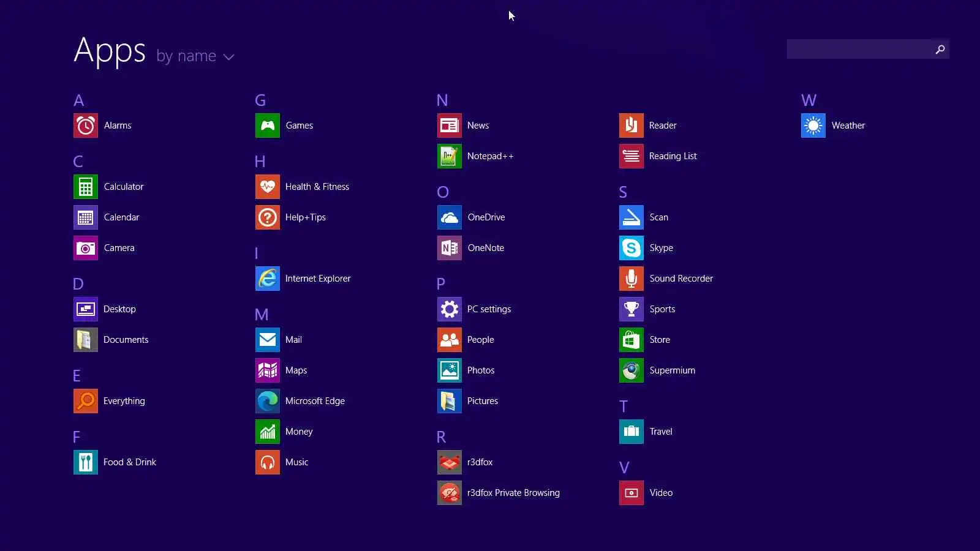Select the letter V group header
This screenshot has height=551, width=980.
point(624,468)
